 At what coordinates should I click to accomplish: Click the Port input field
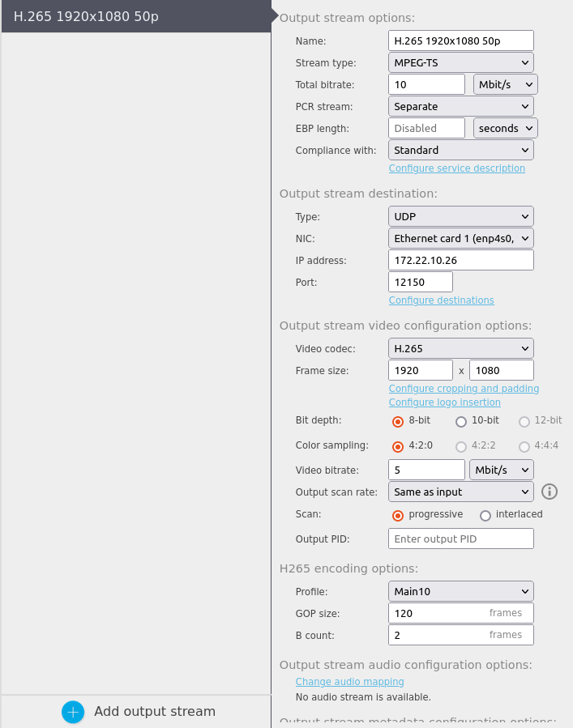click(421, 282)
